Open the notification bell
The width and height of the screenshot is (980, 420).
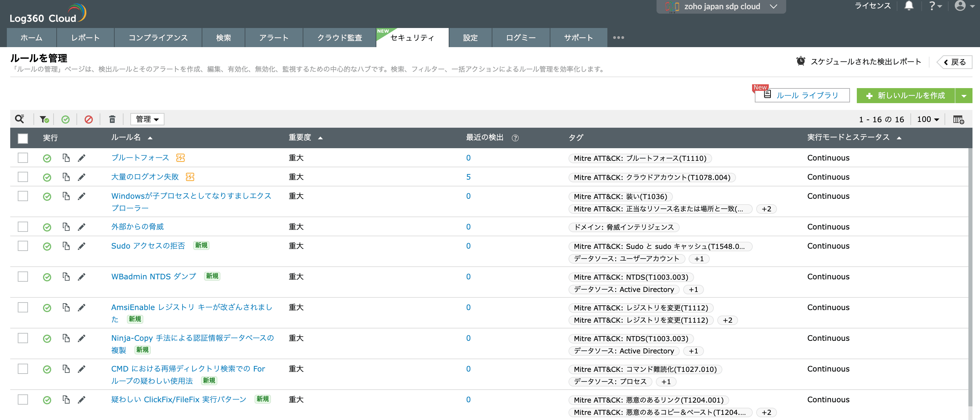909,6
